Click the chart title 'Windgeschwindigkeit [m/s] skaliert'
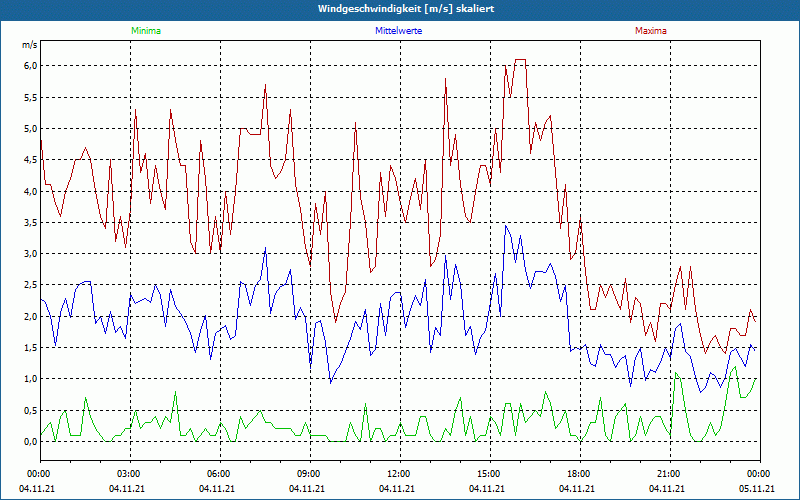This screenshot has width=800, height=500. [406, 9]
